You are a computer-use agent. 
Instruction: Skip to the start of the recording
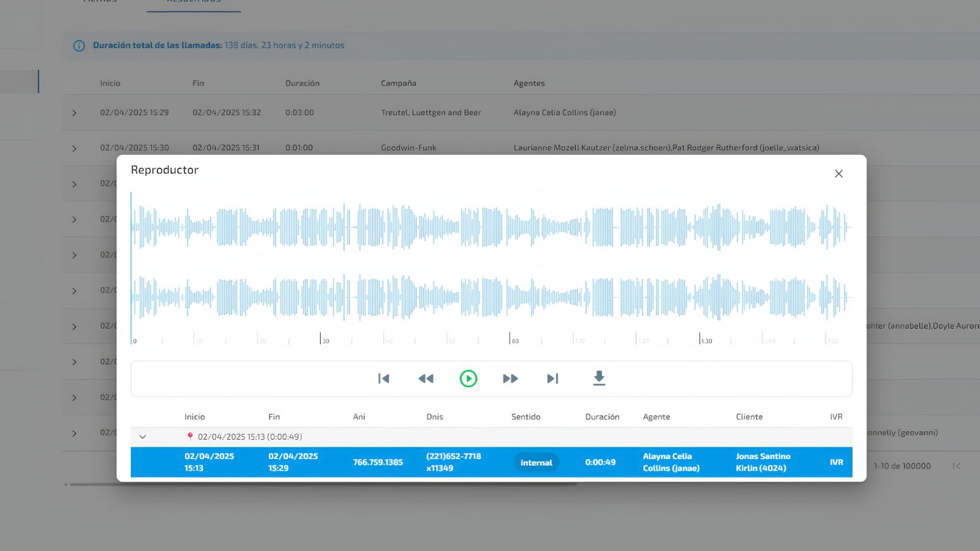pos(384,378)
